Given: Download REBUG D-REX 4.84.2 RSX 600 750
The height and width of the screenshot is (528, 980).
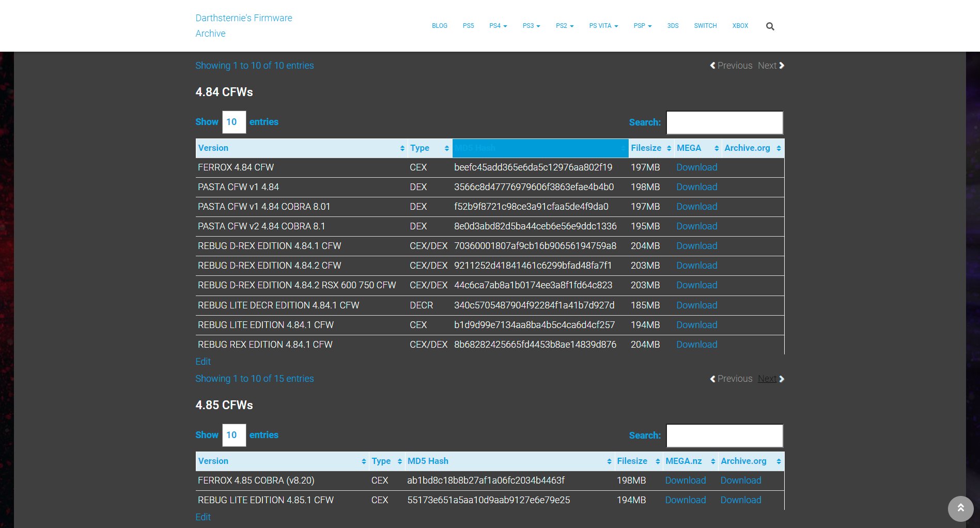Looking at the screenshot, I should pyautogui.click(x=696, y=285).
